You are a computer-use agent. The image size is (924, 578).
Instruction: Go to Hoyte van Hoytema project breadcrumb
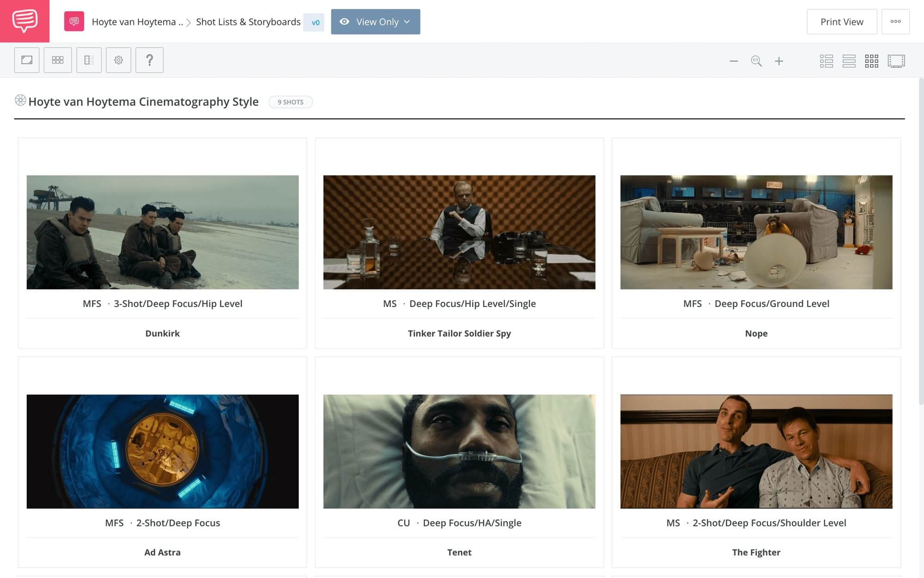tap(137, 22)
